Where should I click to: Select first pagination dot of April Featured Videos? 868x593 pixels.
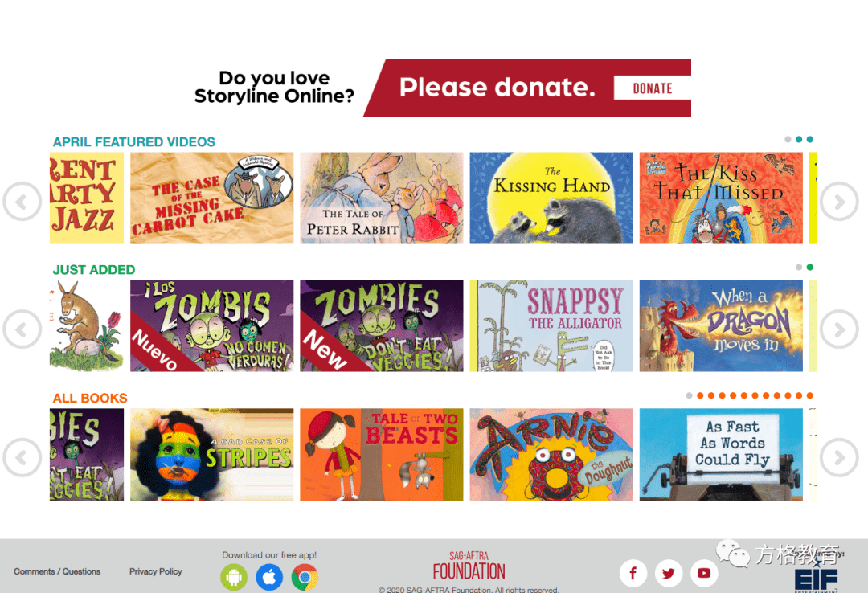click(x=788, y=140)
